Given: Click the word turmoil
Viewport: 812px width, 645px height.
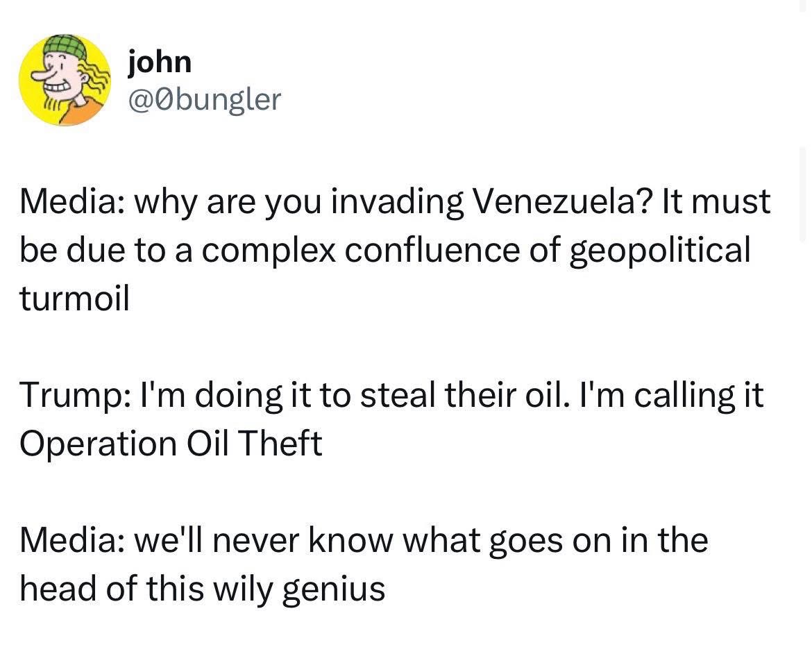Looking at the screenshot, I should (x=74, y=299).
